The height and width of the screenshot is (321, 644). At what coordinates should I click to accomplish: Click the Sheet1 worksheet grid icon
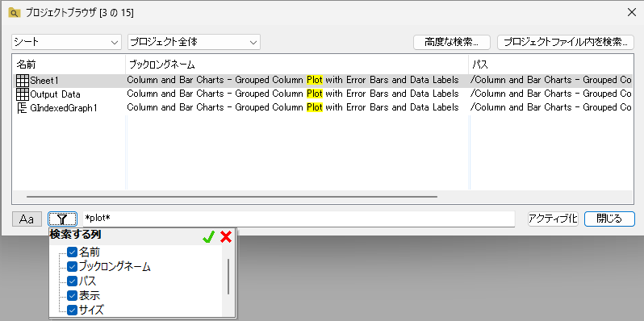(23, 81)
